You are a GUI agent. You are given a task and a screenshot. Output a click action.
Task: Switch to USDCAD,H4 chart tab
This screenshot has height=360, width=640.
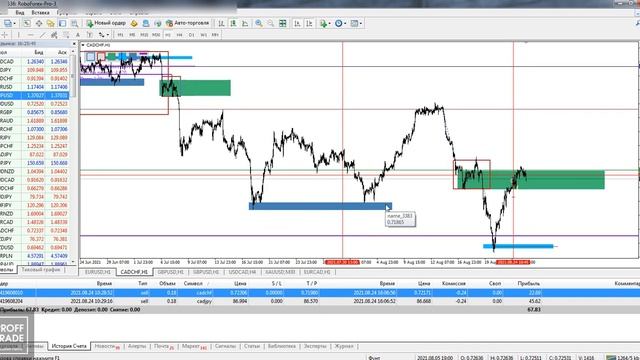pos(242,272)
